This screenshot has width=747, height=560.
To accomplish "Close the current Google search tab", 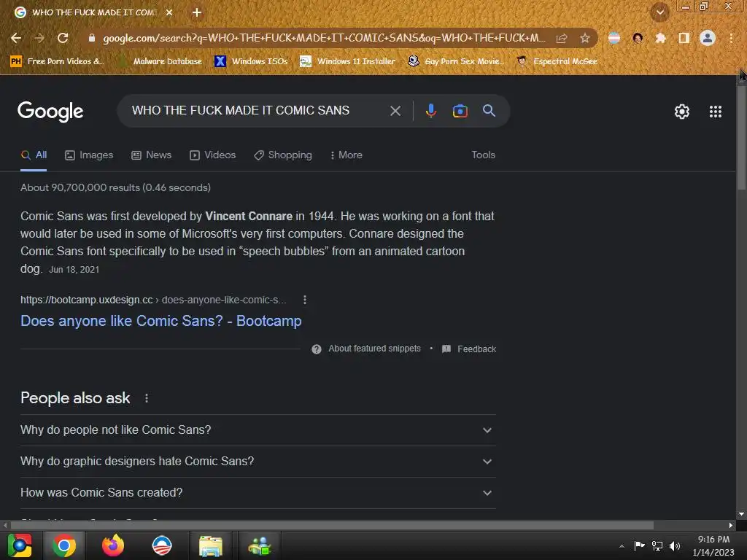I will [169, 12].
